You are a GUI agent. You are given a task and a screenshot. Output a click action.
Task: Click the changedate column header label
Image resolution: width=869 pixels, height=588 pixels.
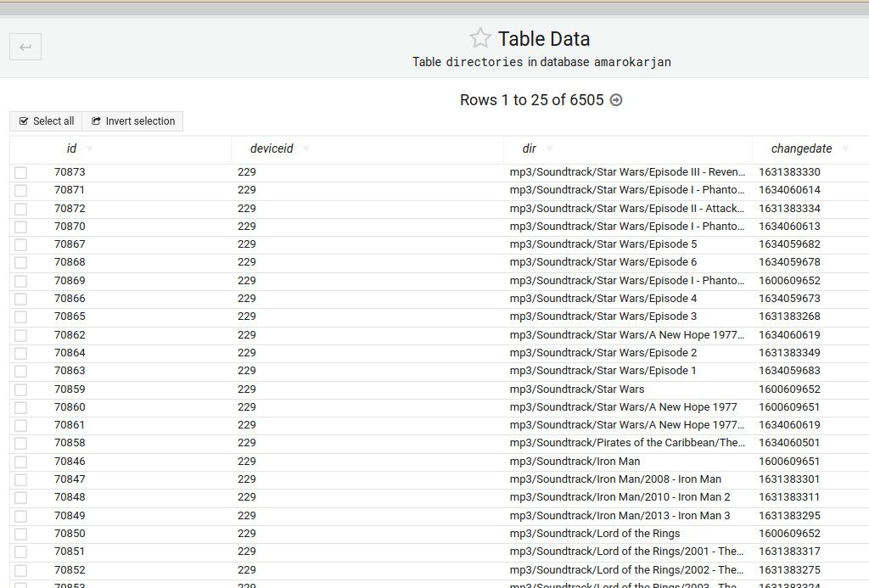click(801, 148)
